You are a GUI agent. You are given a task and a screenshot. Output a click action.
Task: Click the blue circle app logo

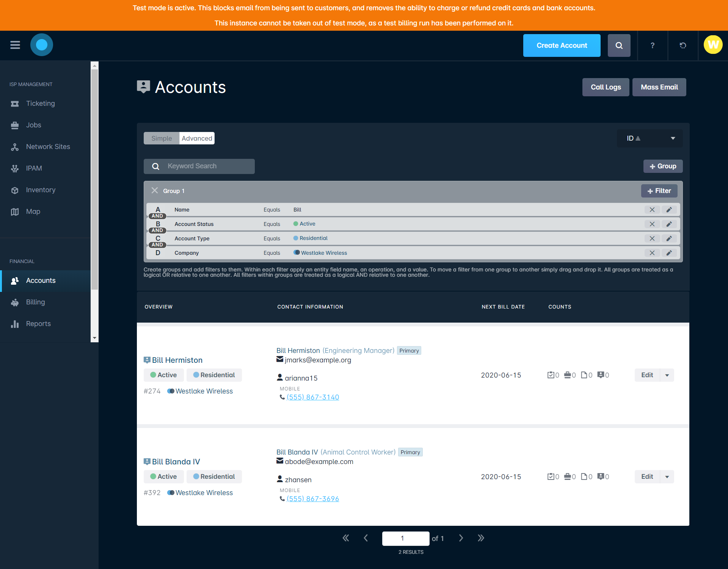(x=42, y=45)
